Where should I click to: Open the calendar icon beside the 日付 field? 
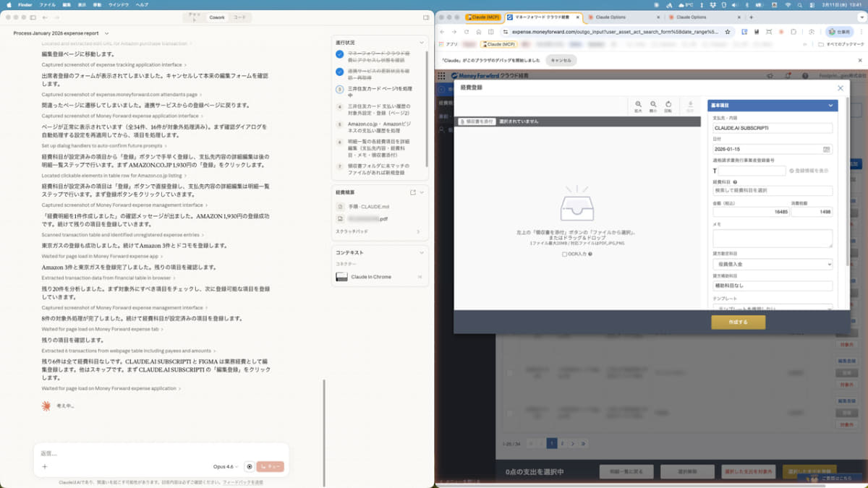coord(827,149)
